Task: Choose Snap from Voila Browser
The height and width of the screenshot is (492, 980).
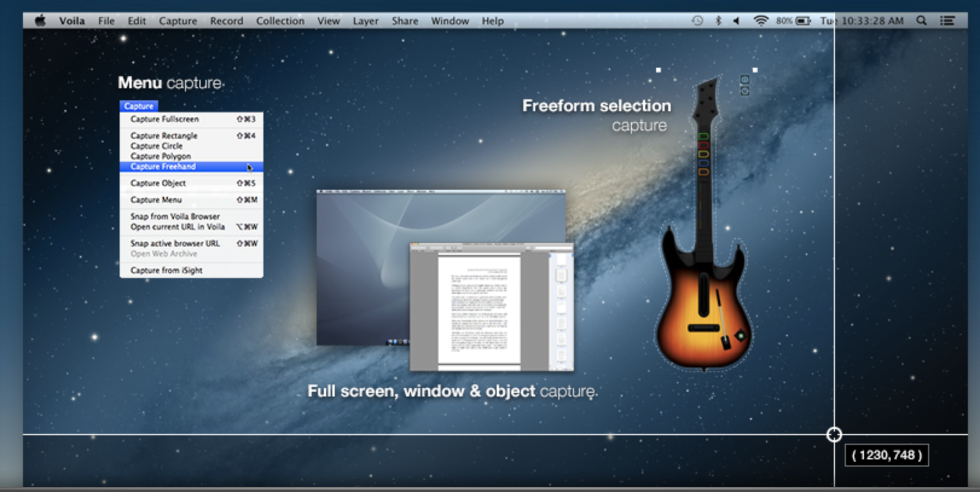Action: pyautogui.click(x=192, y=216)
